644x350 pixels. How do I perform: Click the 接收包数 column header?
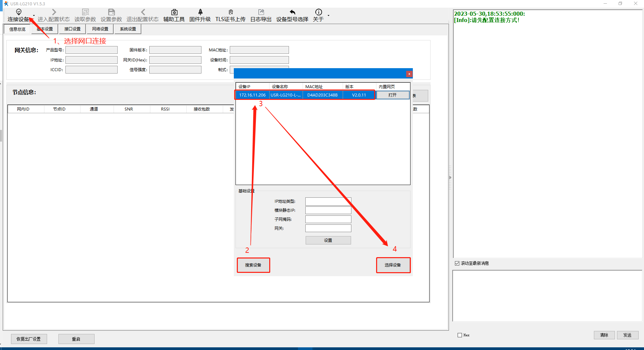(205, 109)
